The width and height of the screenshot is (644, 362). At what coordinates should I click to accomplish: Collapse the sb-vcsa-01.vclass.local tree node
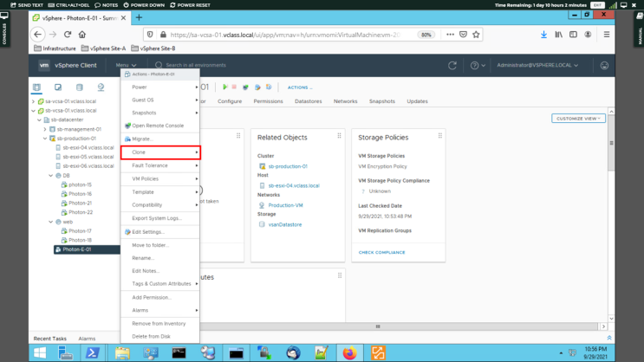(x=33, y=111)
